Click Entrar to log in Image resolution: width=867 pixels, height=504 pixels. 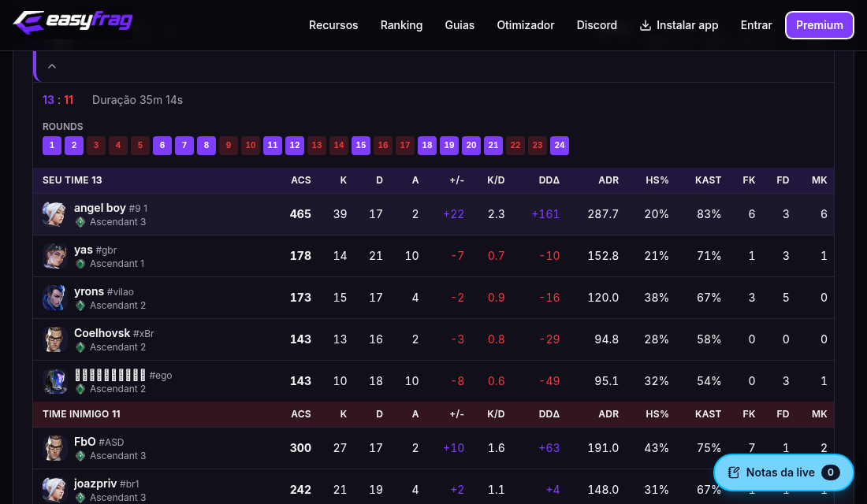(x=756, y=25)
